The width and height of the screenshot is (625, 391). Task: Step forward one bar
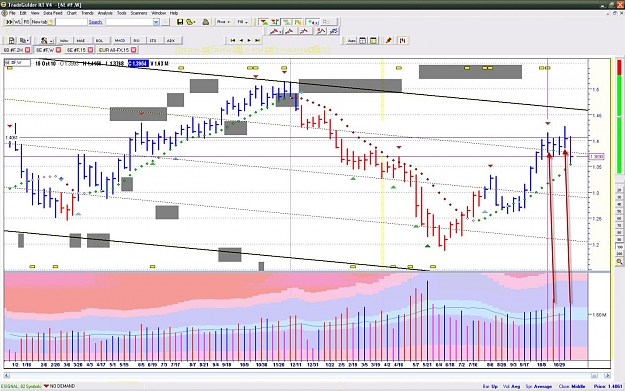(x=249, y=40)
